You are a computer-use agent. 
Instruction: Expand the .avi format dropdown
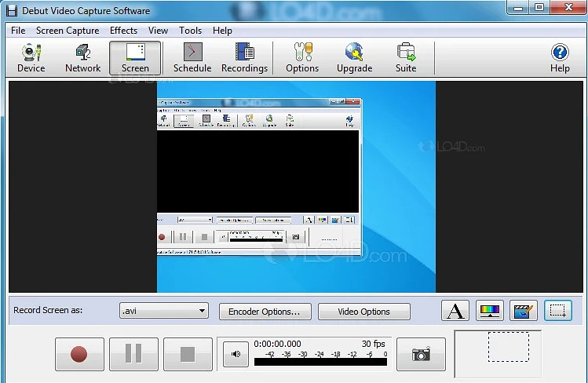click(x=164, y=311)
